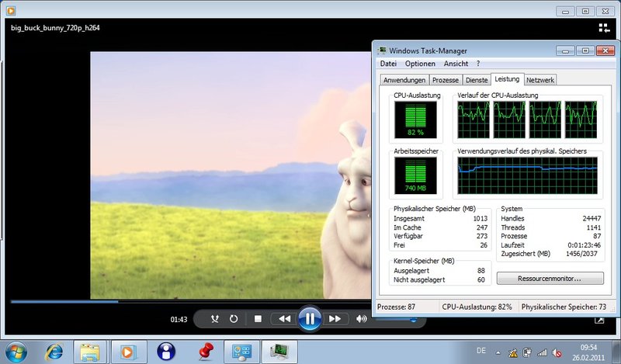
Task: Select the Insgesamt 1013 value row
Action: click(440, 218)
